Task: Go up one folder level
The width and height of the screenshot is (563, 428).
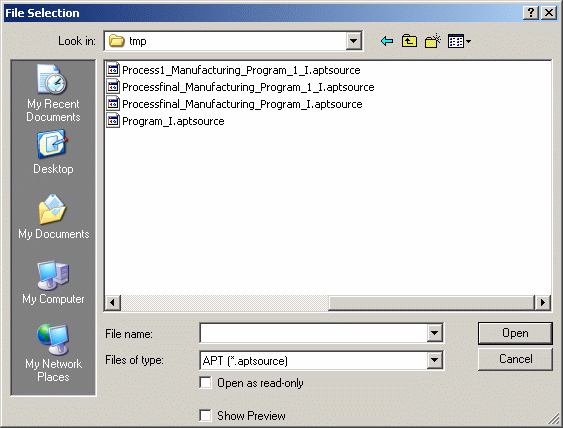Action: (x=409, y=41)
